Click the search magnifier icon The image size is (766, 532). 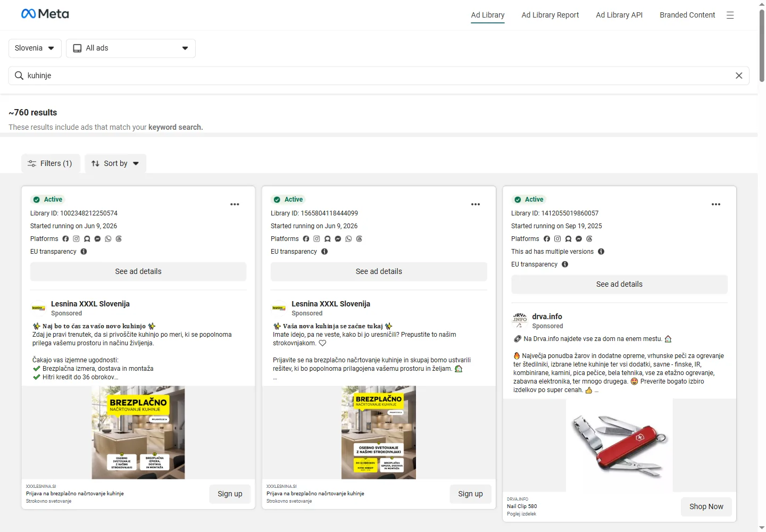click(19, 76)
